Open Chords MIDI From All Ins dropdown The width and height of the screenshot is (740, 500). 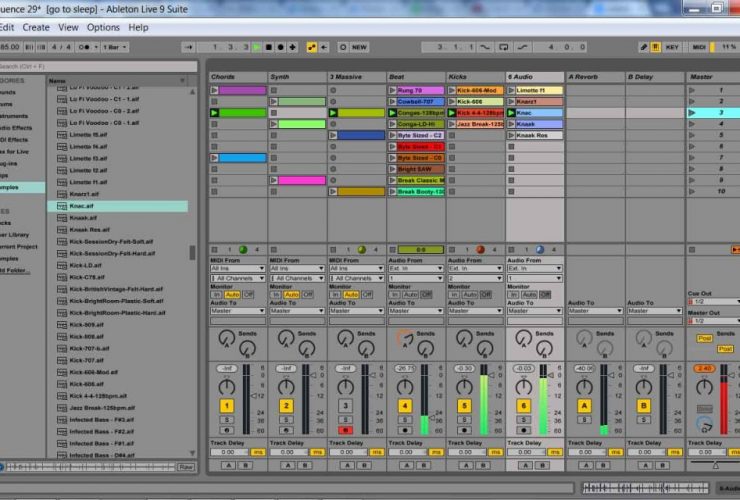[x=237, y=269]
